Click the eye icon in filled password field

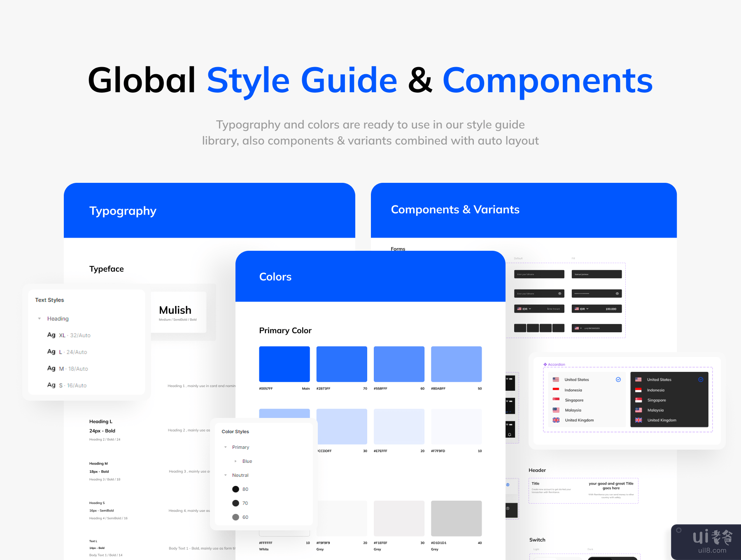tap(617, 294)
